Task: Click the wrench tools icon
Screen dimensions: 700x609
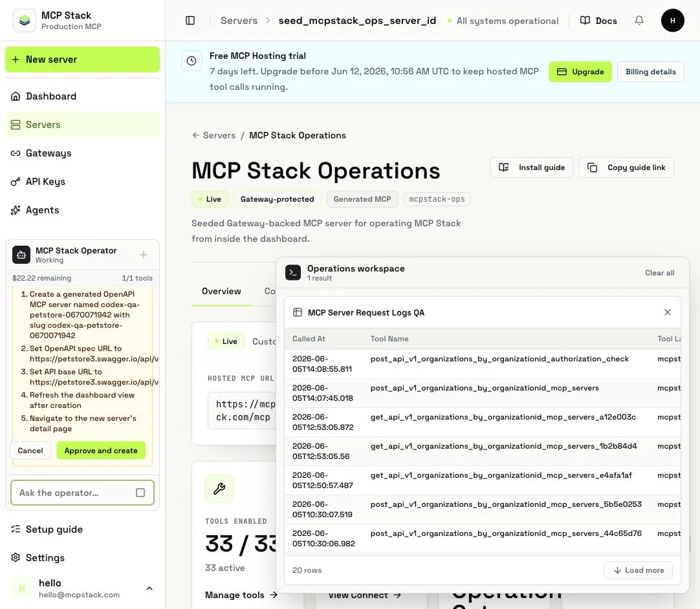Action: pyautogui.click(x=219, y=489)
